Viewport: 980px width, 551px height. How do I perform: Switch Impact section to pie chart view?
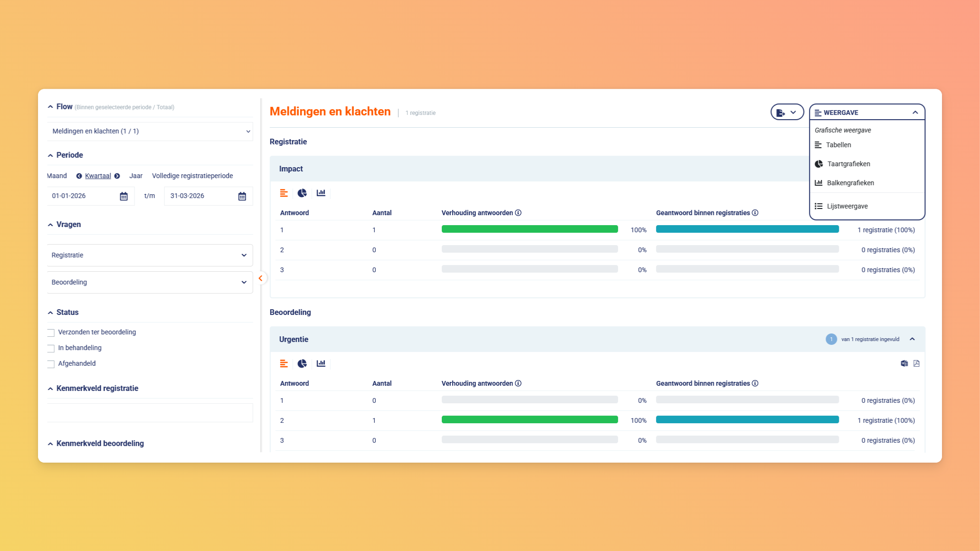point(302,193)
